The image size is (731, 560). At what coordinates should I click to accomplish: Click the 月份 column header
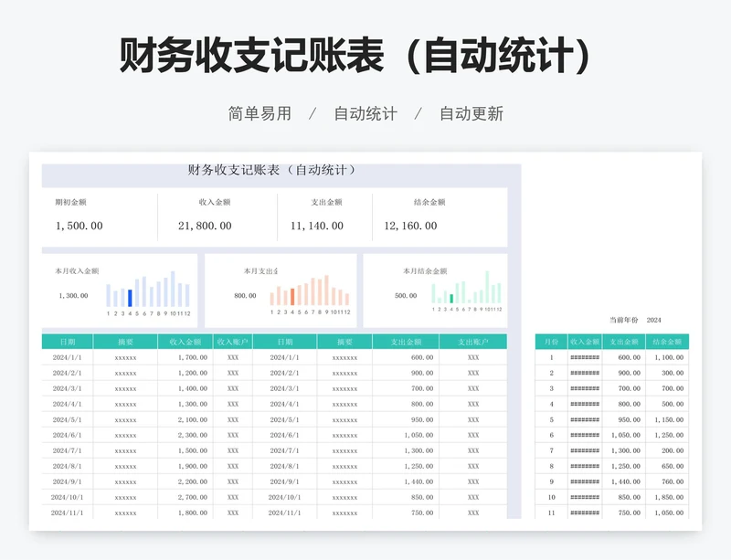pyautogui.click(x=551, y=342)
